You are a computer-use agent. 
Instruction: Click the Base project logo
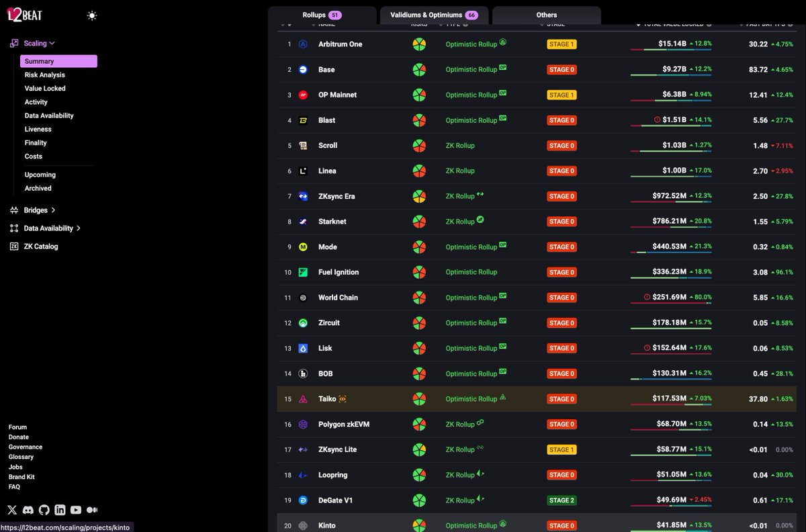click(x=304, y=70)
